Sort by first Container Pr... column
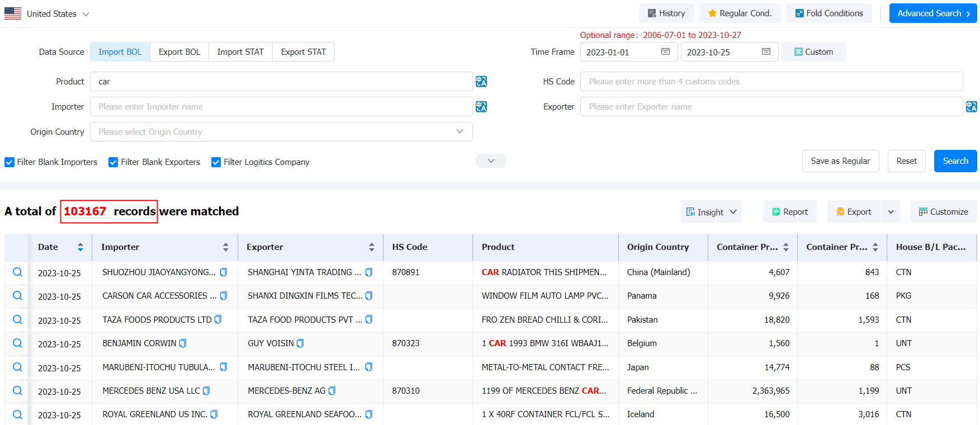This screenshot has height=425, width=980. point(785,247)
